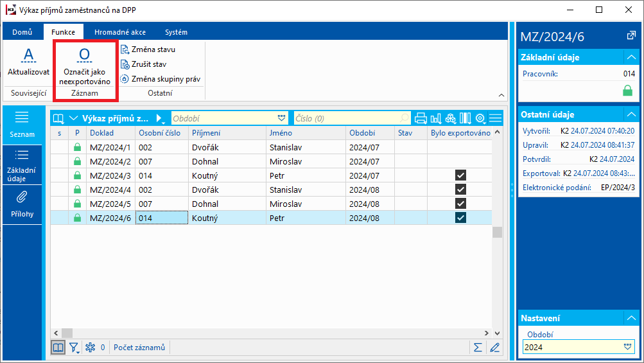
Task: Collapse the Ostatní údaje section
Action: [x=631, y=115]
